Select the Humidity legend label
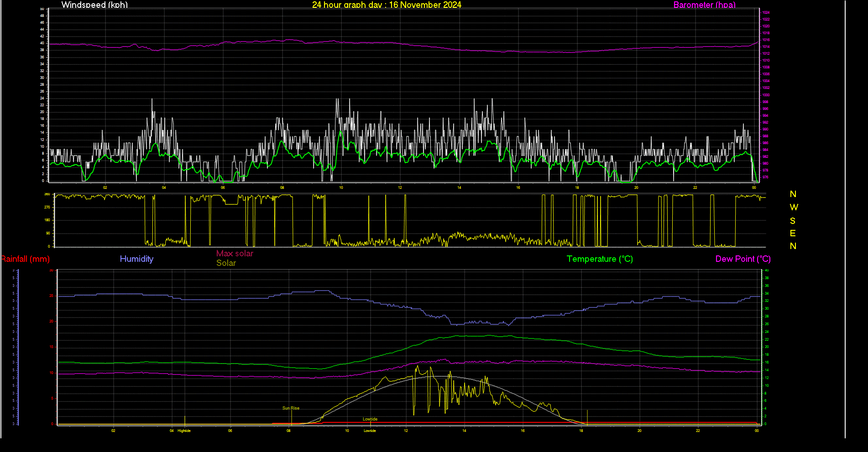 click(136, 259)
